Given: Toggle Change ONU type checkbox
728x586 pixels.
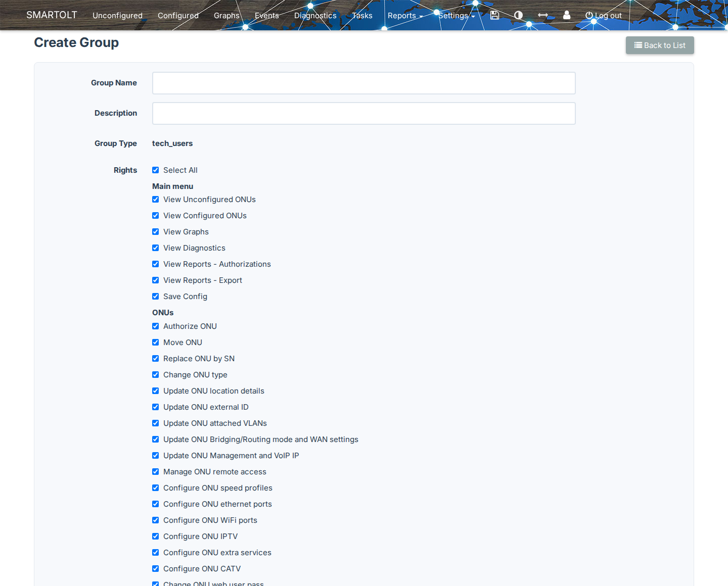Looking at the screenshot, I should pos(156,375).
